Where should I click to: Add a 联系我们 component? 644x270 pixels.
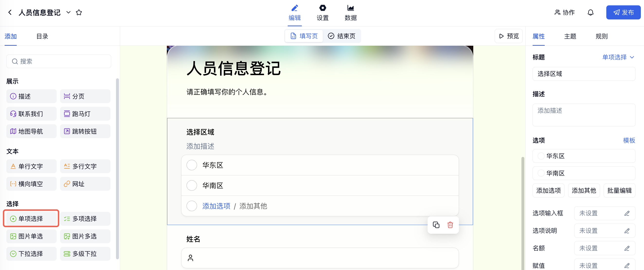32,114
